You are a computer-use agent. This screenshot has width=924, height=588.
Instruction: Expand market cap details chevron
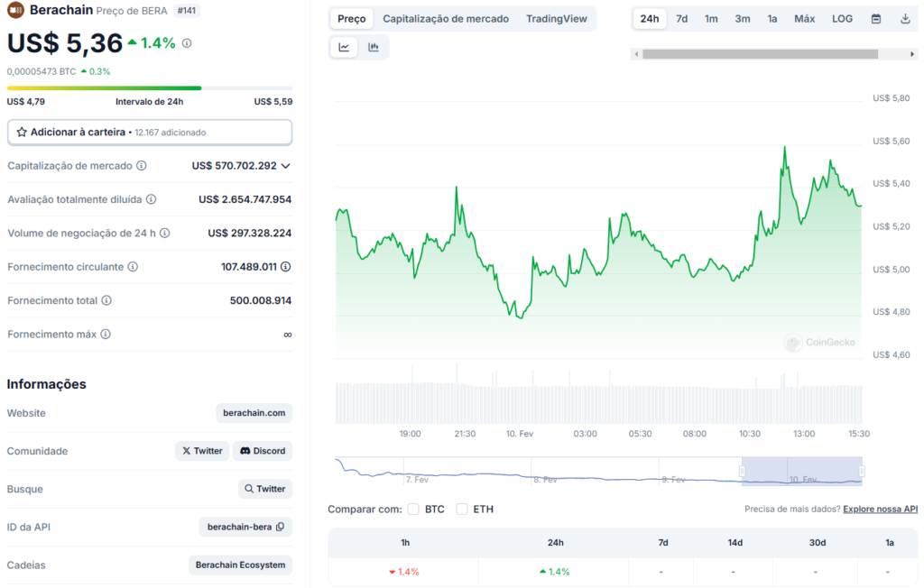click(x=286, y=166)
